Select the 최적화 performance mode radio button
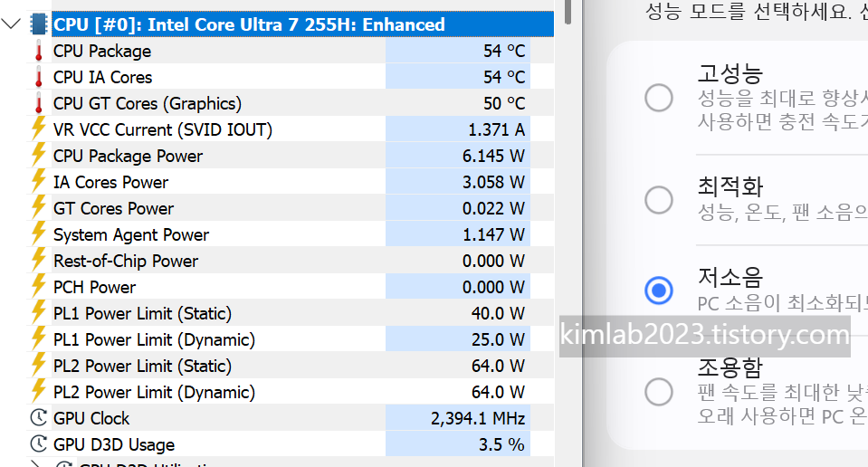The width and height of the screenshot is (868, 467). click(x=659, y=199)
